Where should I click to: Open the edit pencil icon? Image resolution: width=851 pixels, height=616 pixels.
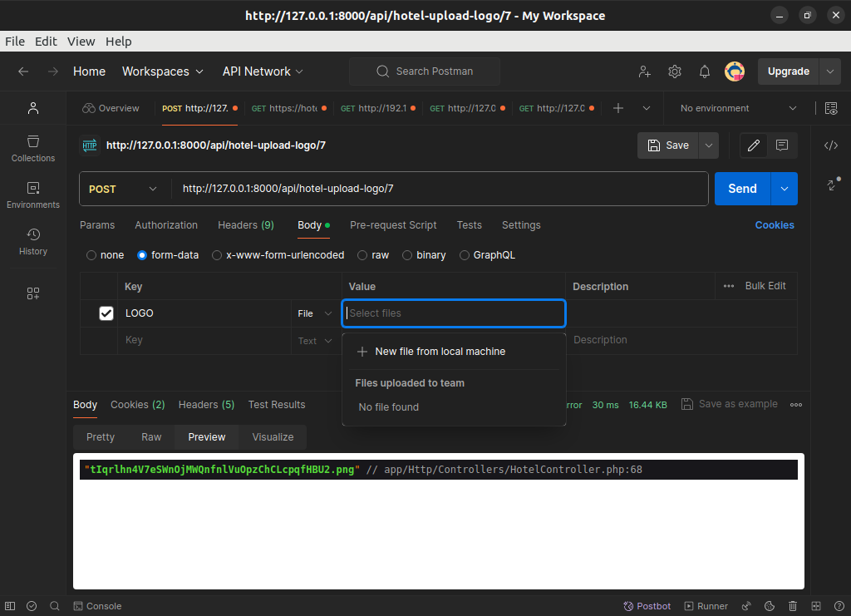tap(753, 145)
